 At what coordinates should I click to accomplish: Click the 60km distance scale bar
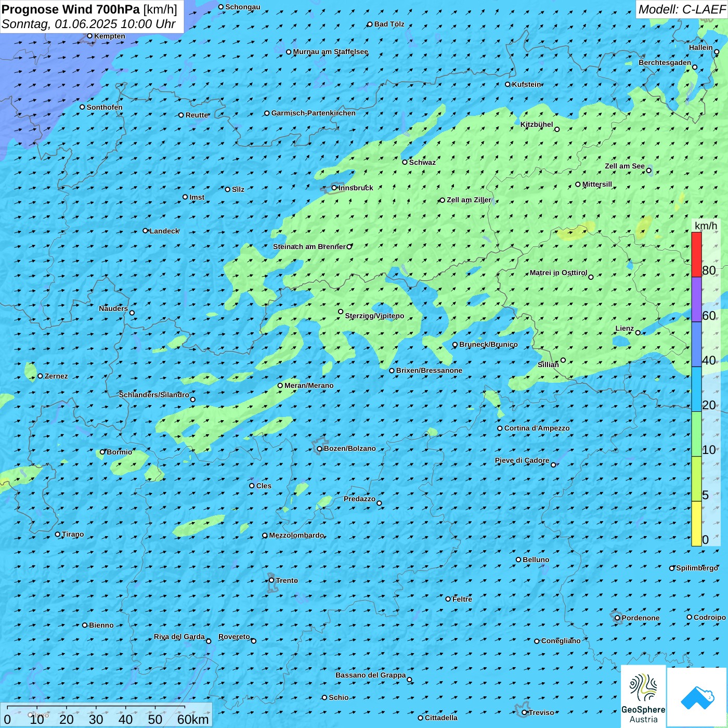96,708
